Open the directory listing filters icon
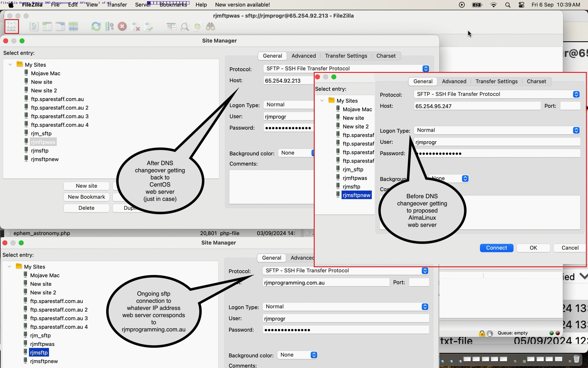 171,27
